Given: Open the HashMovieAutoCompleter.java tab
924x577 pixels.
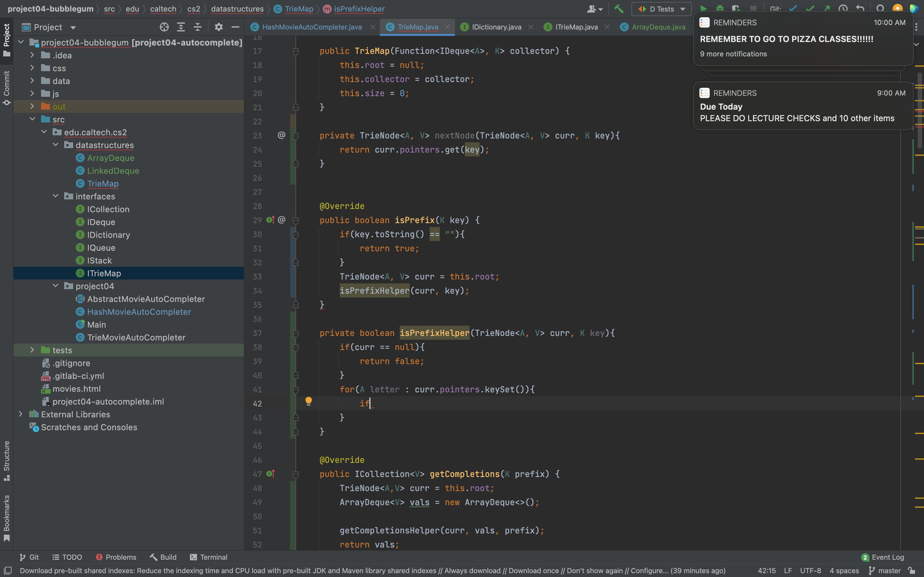Looking at the screenshot, I should (x=312, y=27).
